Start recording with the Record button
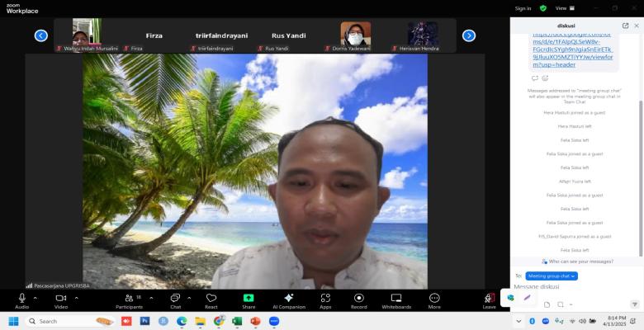 click(359, 299)
